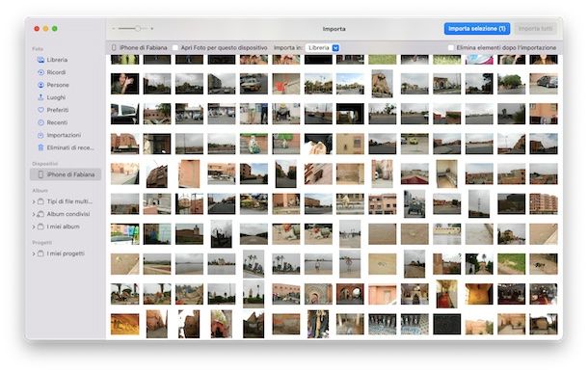Click the Album condivisi label

[x=68, y=214]
